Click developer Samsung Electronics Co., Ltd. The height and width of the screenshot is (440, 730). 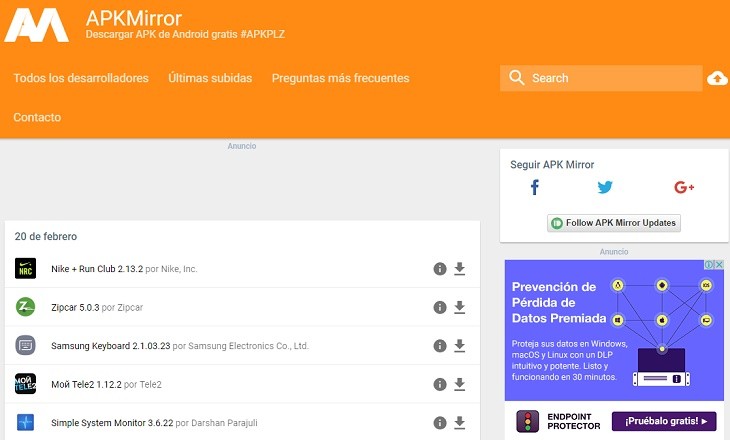pyautogui.click(x=249, y=346)
